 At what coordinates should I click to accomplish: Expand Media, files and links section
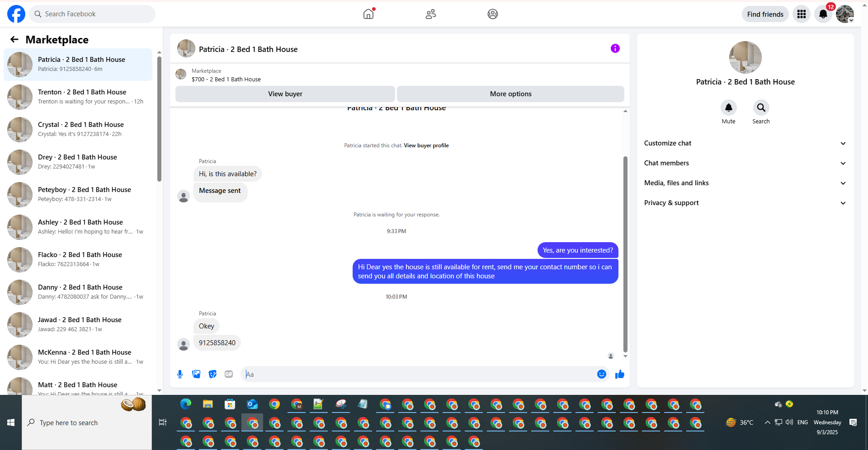coord(745,183)
